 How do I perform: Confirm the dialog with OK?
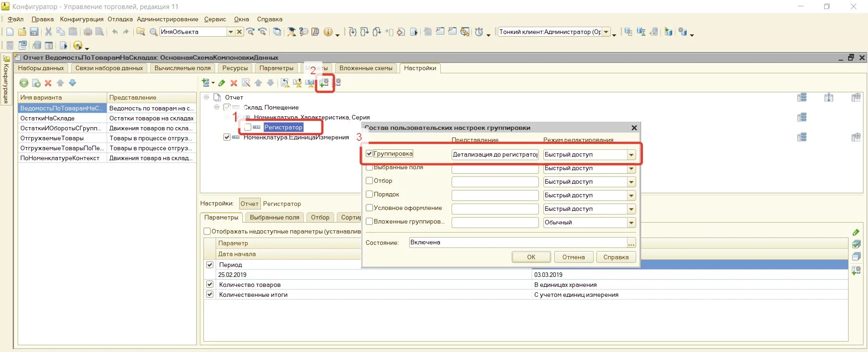click(531, 257)
